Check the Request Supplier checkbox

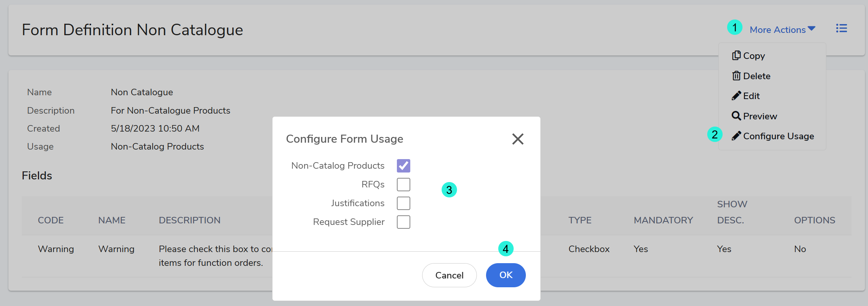pos(403,222)
